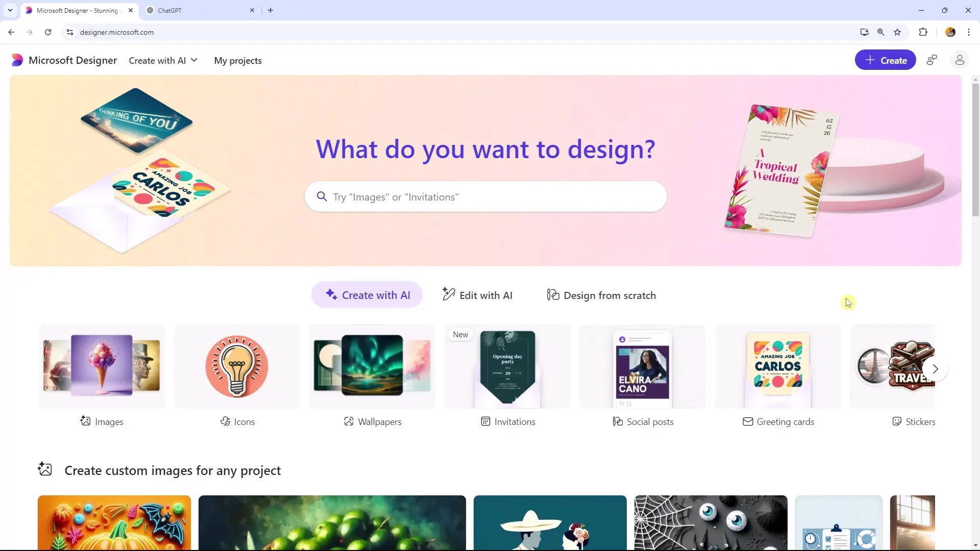The height and width of the screenshot is (551, 980).
Task: Click the user profile account icon
Action: pos(960,61)
